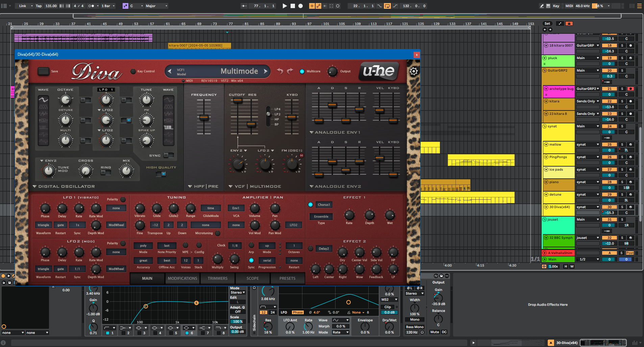The width and height of the screenshot is (644, 347).
Task: Toggle the MIDI Arrangement Overdub plus button
Action: coord(312,6)
